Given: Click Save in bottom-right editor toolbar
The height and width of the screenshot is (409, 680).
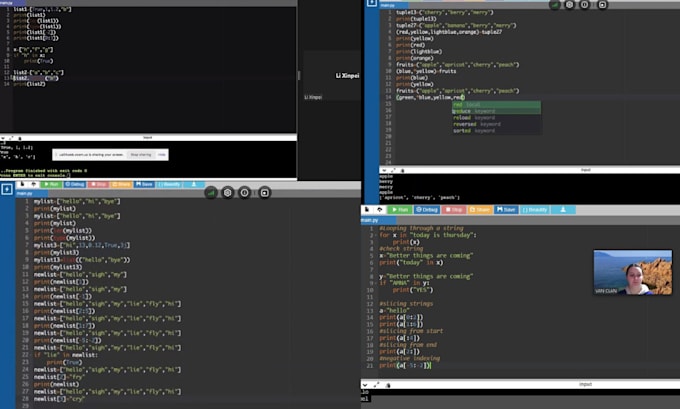Looking at the screenshot, I should coord(506,210).
